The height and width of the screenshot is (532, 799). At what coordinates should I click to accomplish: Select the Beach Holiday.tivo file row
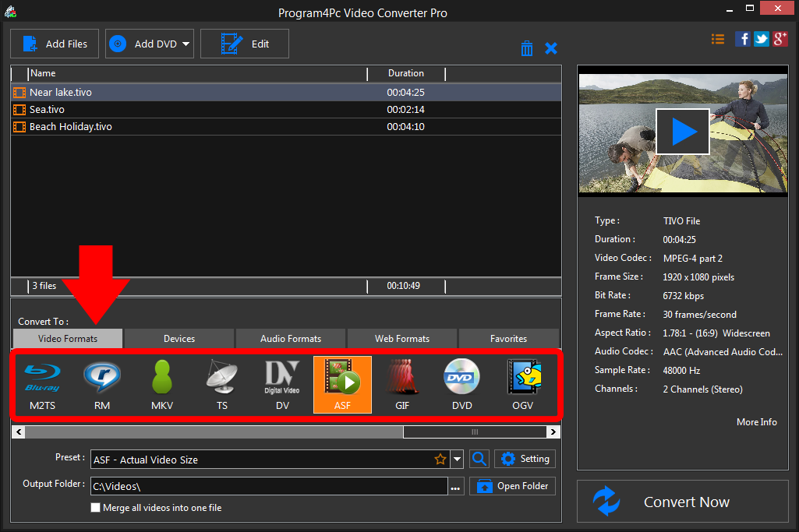tap(286, 127)
